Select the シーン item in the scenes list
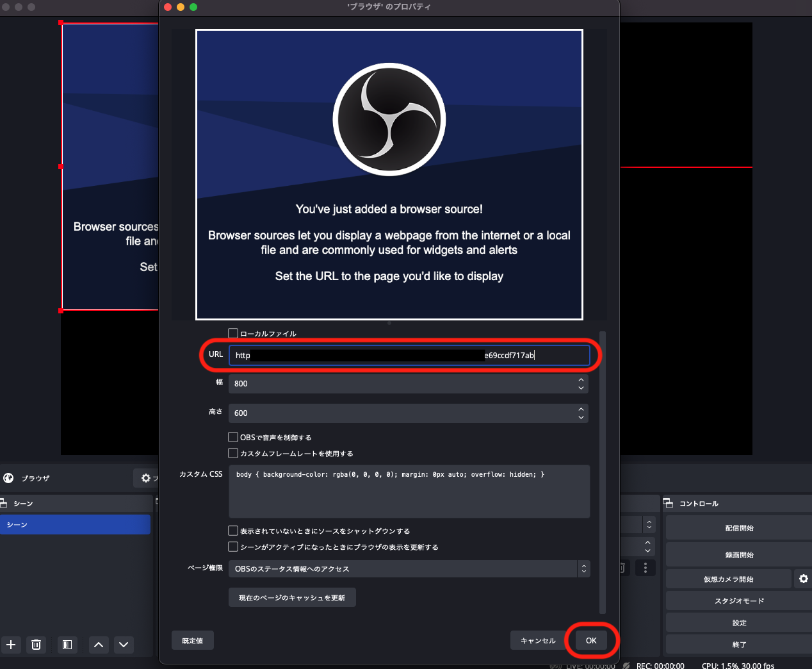The image size is (812, 669). tap(75, 525)
